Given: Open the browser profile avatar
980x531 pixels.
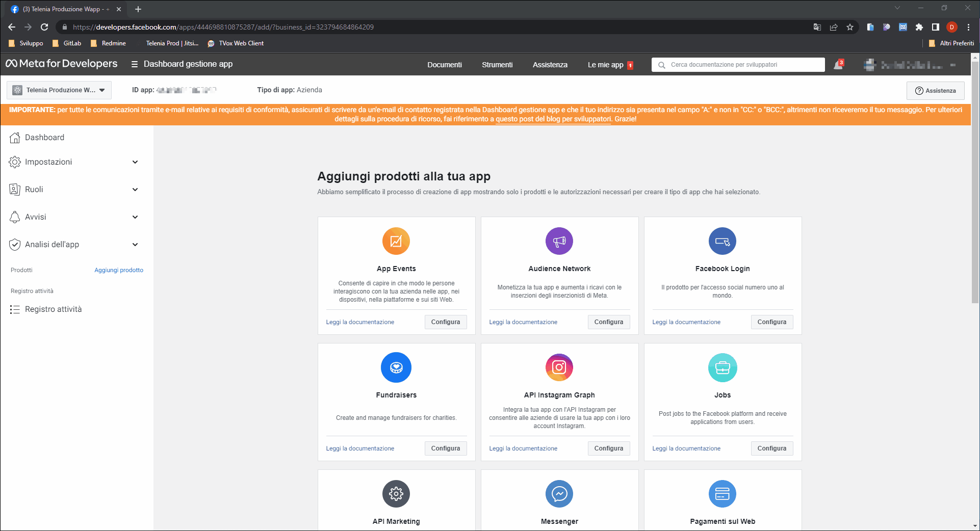Looking at the screenshot, I should [x=952, y=27].
